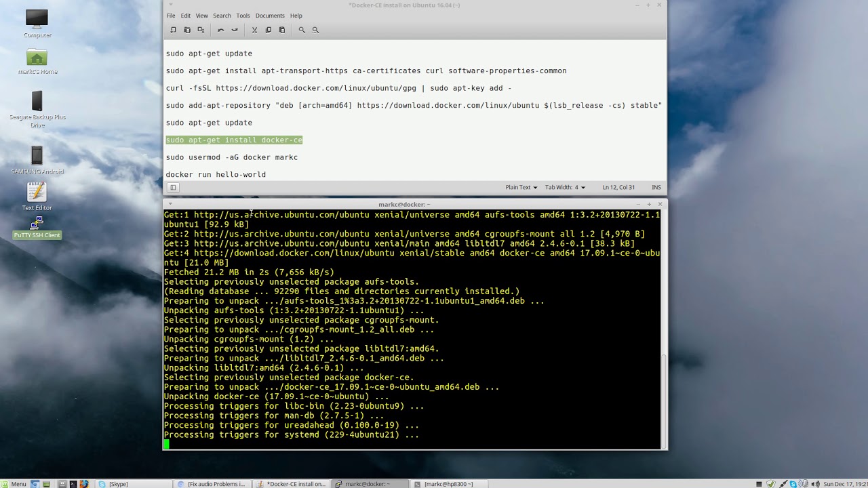The image size is (868, 488).
Task: Paste the clipboard using the toolbar icon
Action: [282, 30]
